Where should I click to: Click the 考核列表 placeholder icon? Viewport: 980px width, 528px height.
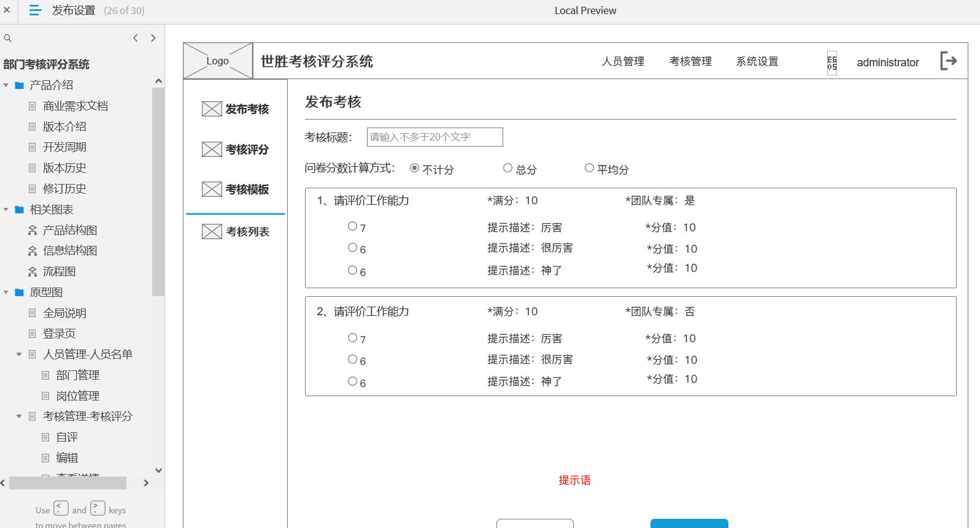pyautogui.click(x=212, y=231)
